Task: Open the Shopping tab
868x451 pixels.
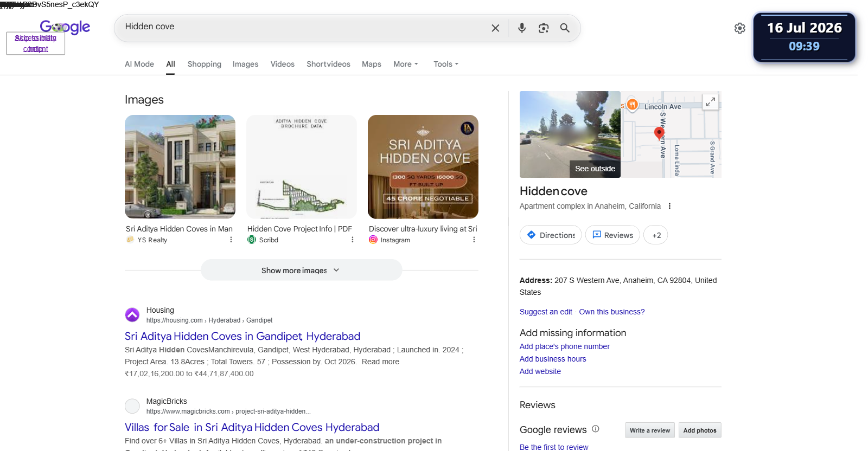Action: click(205, 64)
